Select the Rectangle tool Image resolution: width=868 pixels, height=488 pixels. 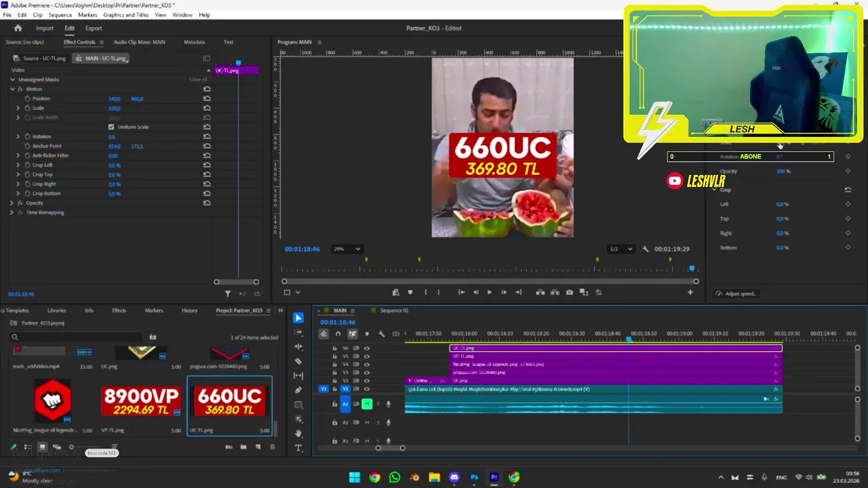coord(298,405)
